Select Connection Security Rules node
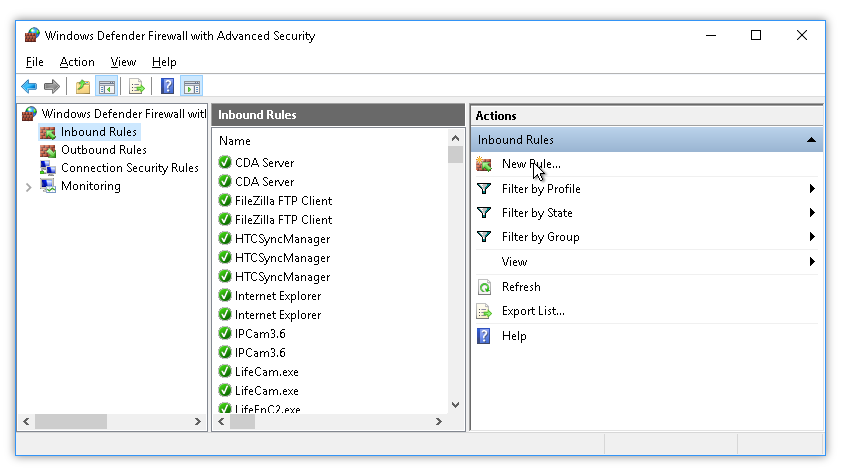Viewport: 841px width, 476px height. click(129, 168)
